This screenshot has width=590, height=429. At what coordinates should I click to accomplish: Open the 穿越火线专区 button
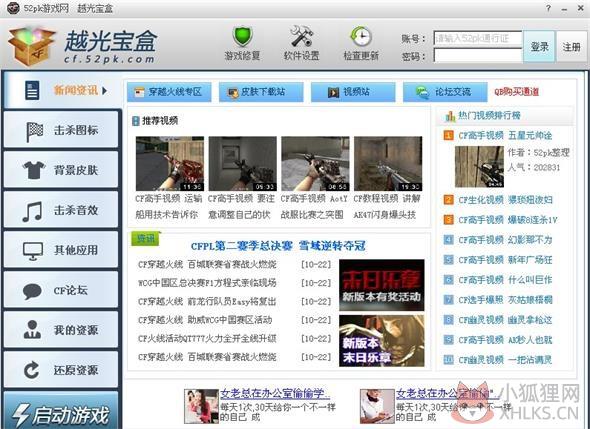pyautogui.click(x=169, y=92)
